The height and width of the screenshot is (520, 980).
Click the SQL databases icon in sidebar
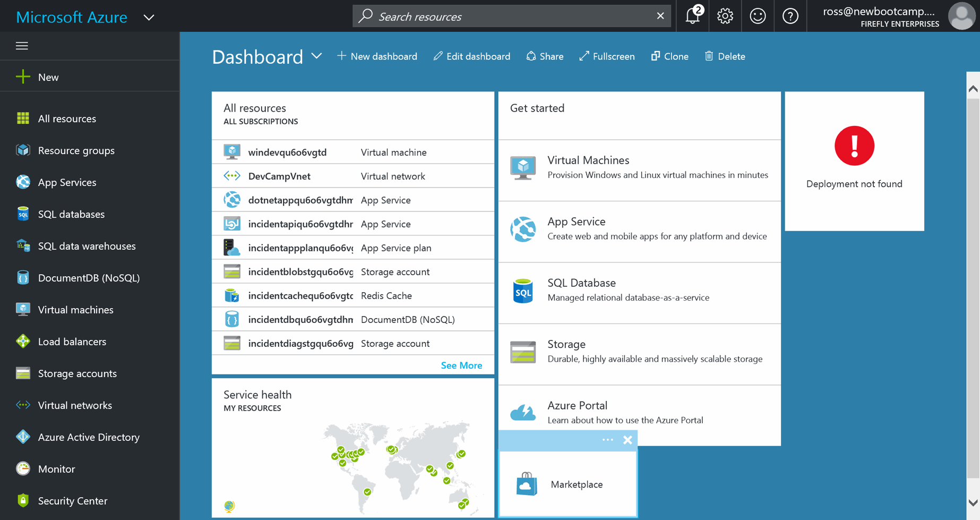[x=23, y=214]
